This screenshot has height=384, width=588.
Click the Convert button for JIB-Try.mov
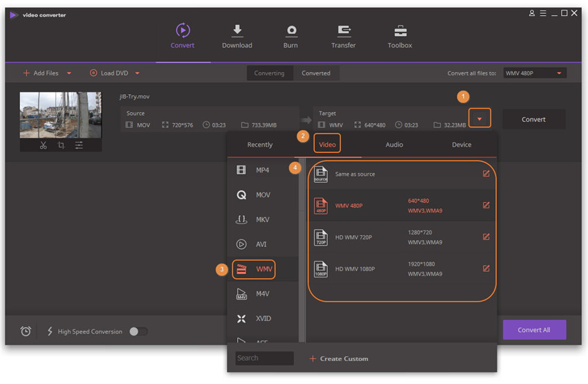pos(533,119)
